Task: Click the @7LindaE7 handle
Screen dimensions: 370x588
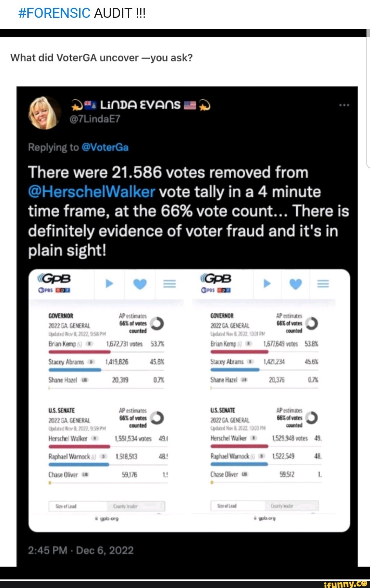Action: click(95, 119)
